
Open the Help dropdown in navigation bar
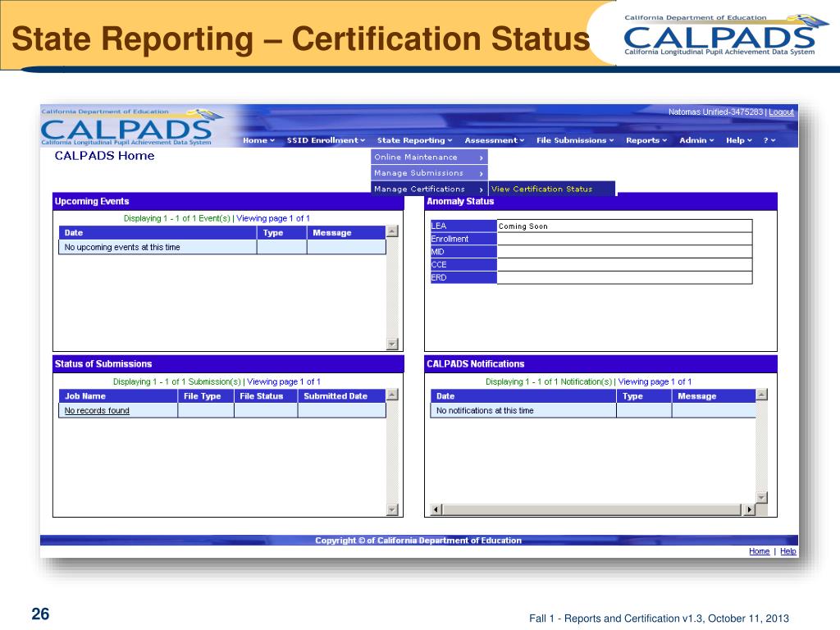739,140
